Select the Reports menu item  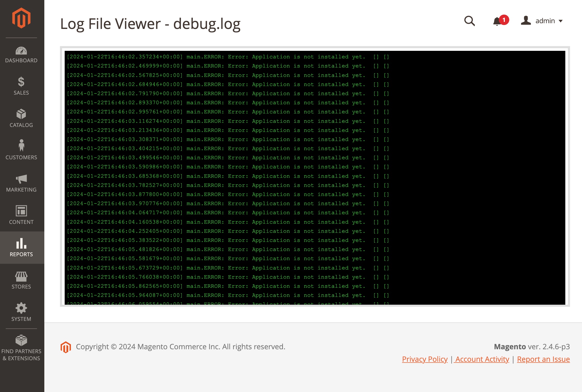click(21, 247)
